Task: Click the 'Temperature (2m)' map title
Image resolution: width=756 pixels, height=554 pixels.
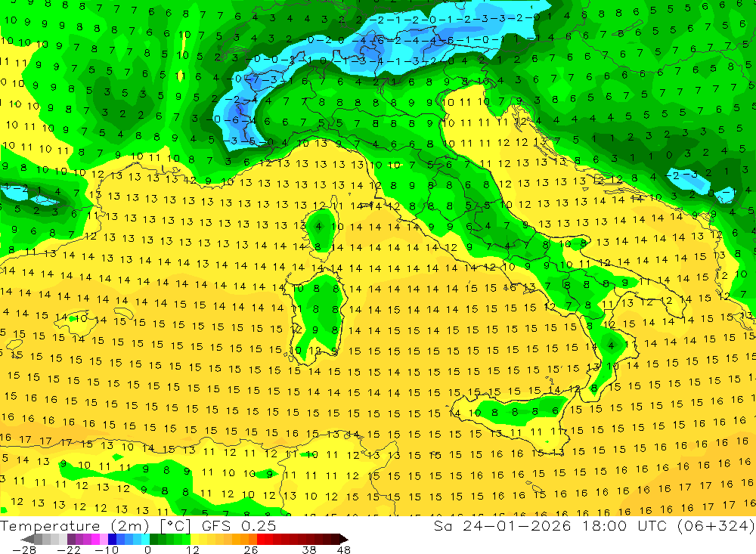Action: (x=75, y=525)
